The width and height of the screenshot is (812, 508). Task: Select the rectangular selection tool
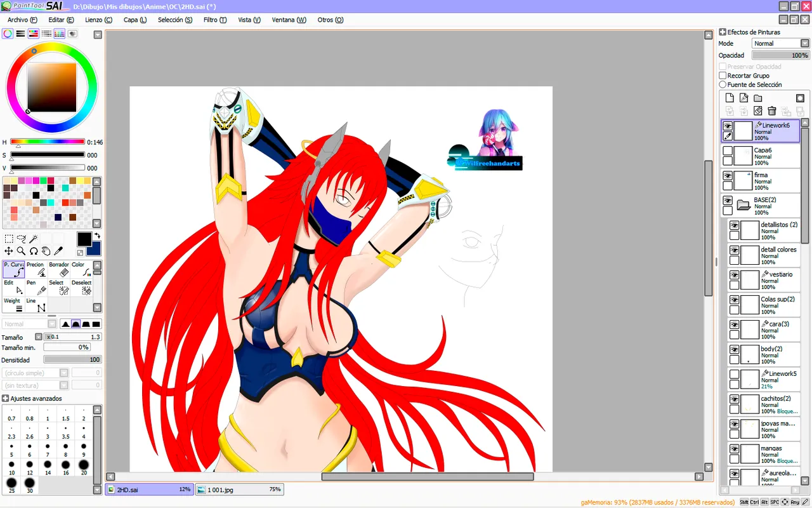pyautogui.click(x=9, y=239)
